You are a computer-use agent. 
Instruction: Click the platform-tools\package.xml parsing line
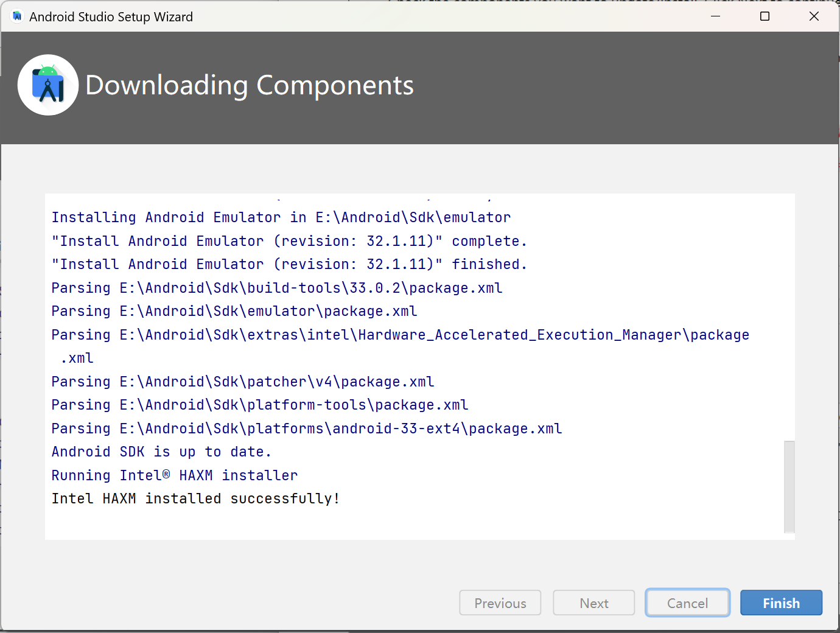coord(260,405)
